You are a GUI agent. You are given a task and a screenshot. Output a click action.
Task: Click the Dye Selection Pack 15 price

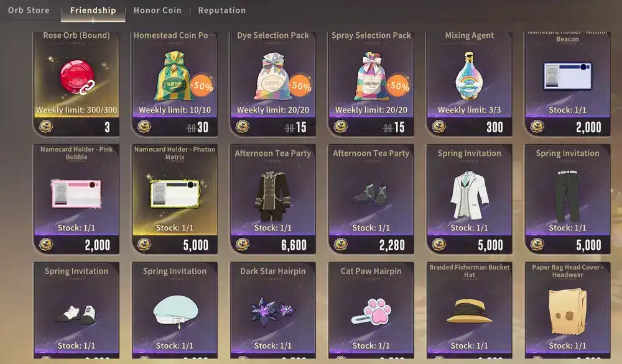pyautogui.click(x=301, y=127)
